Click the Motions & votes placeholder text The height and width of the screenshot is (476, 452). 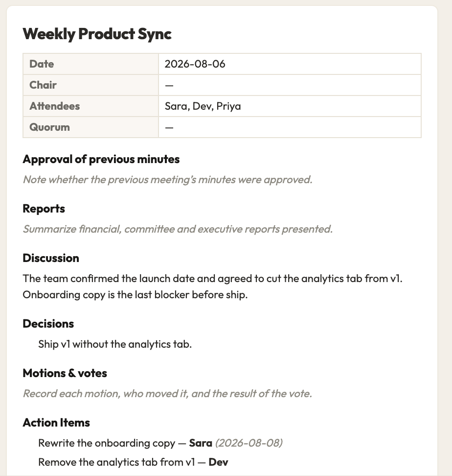(x=167, y=394)
